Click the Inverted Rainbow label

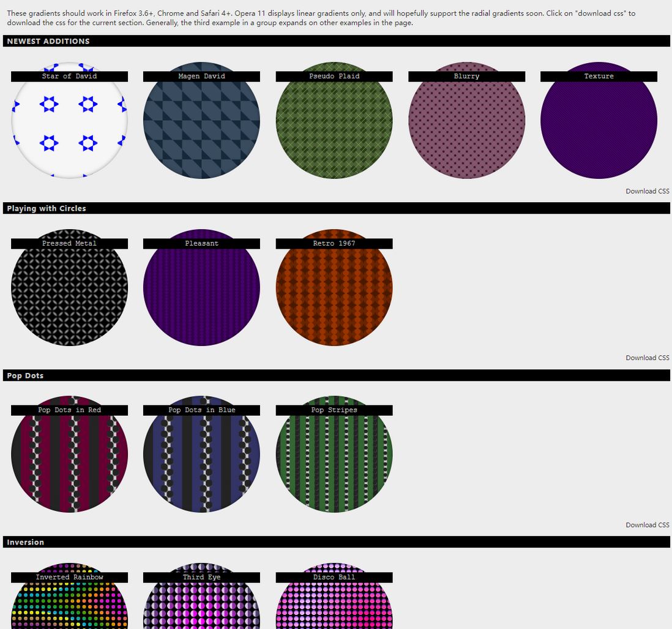pyautogui.click(x=69, y=578)
